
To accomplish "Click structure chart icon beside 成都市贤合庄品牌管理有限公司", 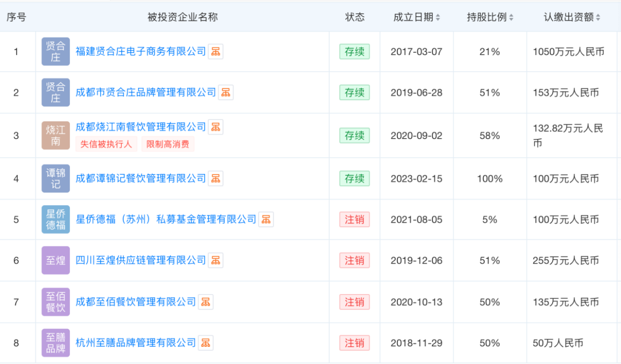I will coord(226,93).
